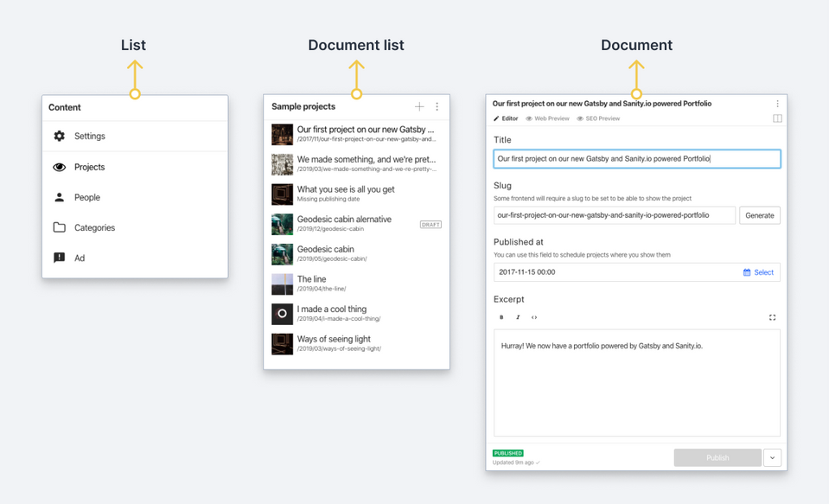Toggle bold formatting in the Excerpt field
The image size is (829, 504).
501,317
